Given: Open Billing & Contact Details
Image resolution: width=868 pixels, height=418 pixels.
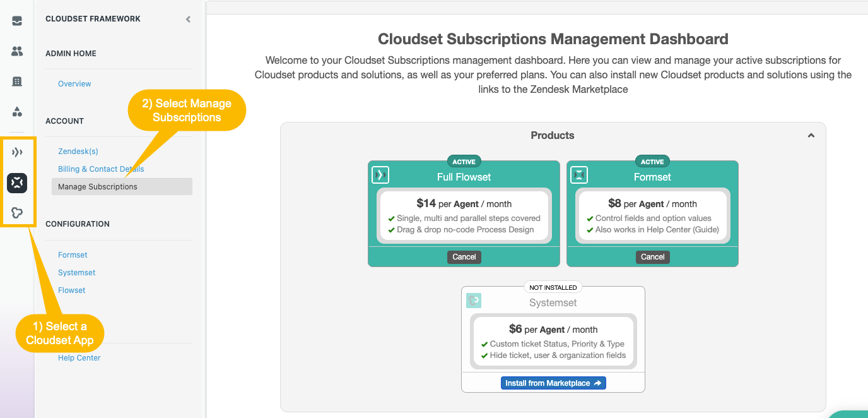Looking at the screenshot, I should pyautogui.click(x=101, y=169).
